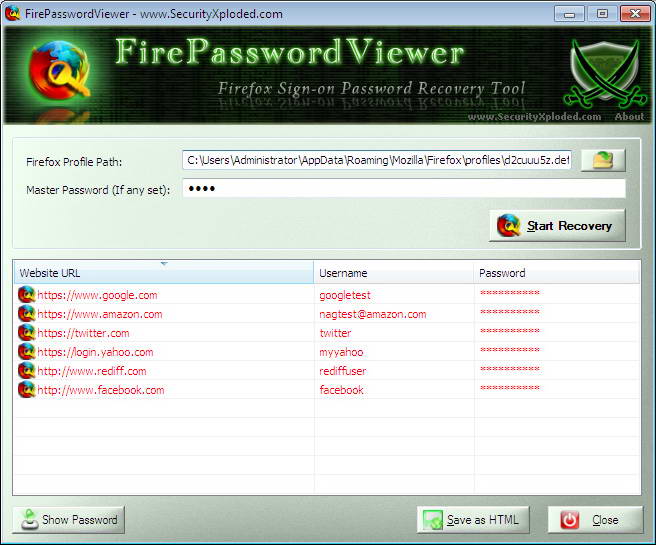Click masked password in google.com row
The width and height of the screenshot is (656, 545).
[510, 293]
